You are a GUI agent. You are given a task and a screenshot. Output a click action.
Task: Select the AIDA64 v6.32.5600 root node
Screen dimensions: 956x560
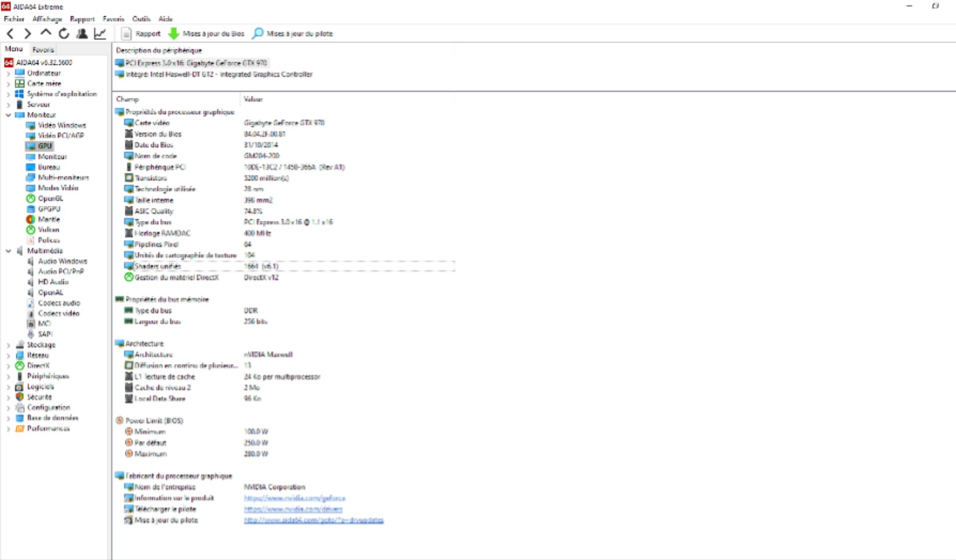pyautogui.click(x=38, y=63)
